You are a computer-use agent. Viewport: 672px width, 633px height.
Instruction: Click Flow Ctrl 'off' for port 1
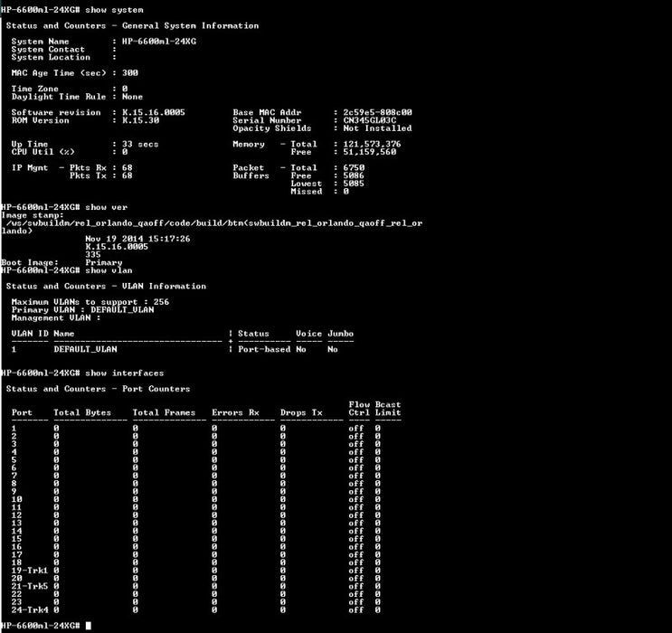[x=355, y=428]
